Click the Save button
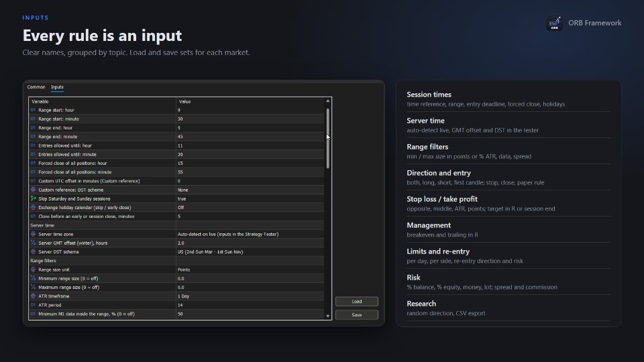 click(x=356, y=315)
